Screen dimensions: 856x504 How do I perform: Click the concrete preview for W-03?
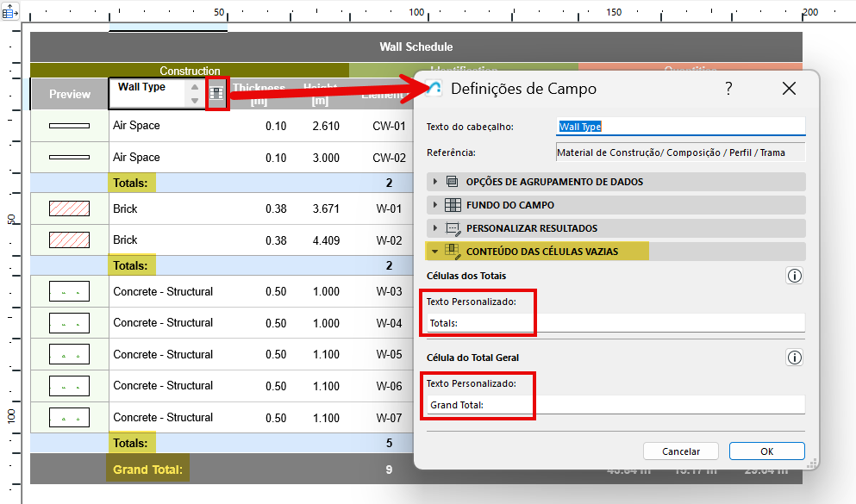tap(69, 291)
